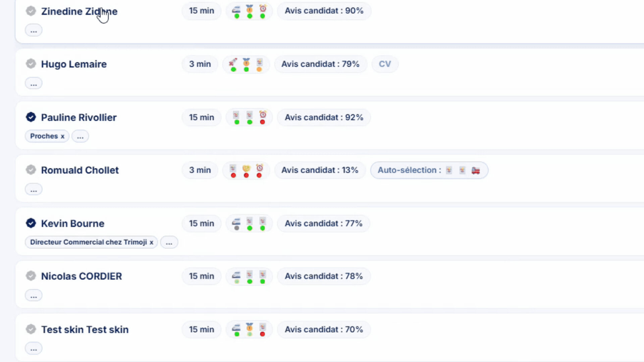Image resolution: width=644 pixels, height=362 pixels.
Task: Remove the Proches tag with its x
Action: point(62,136)
